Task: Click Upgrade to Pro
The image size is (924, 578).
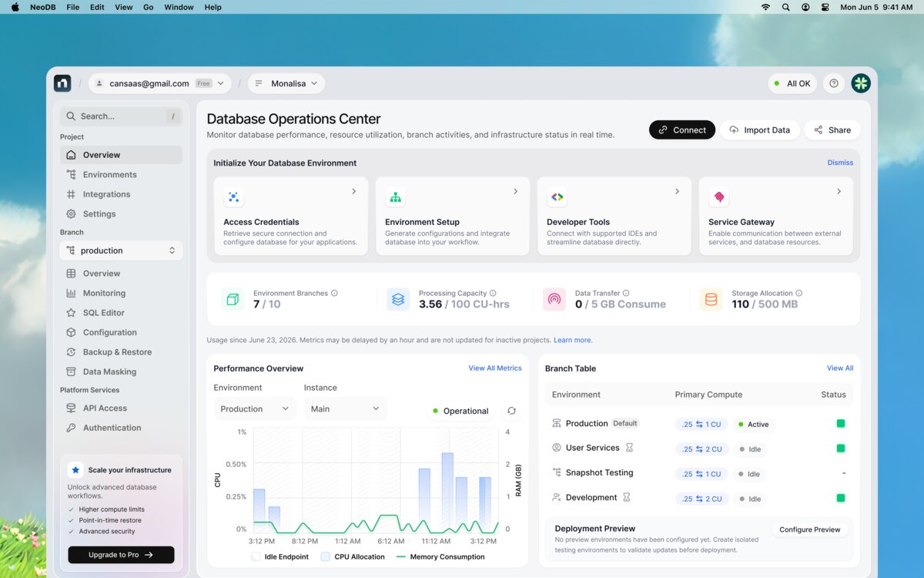Action: pos(121,554)
